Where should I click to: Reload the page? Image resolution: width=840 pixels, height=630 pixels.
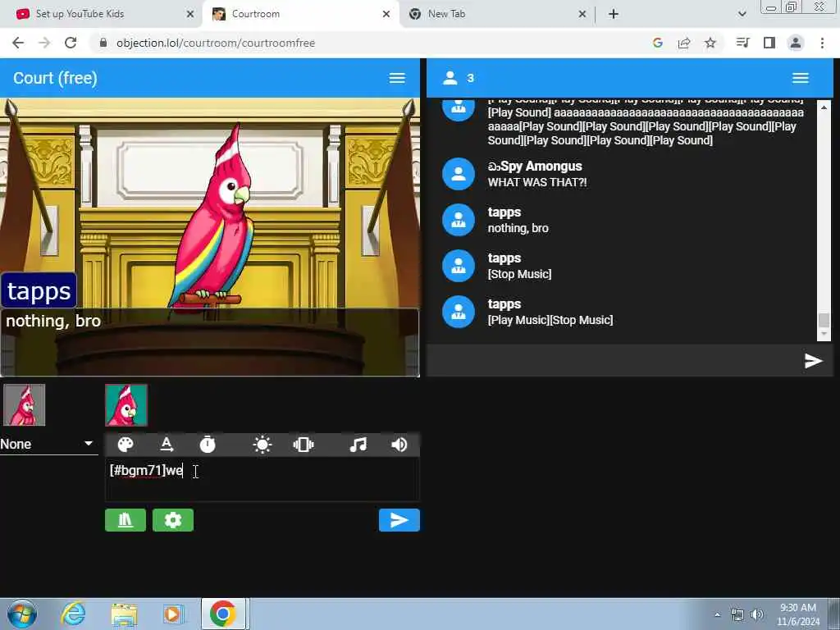click(71, 43)
